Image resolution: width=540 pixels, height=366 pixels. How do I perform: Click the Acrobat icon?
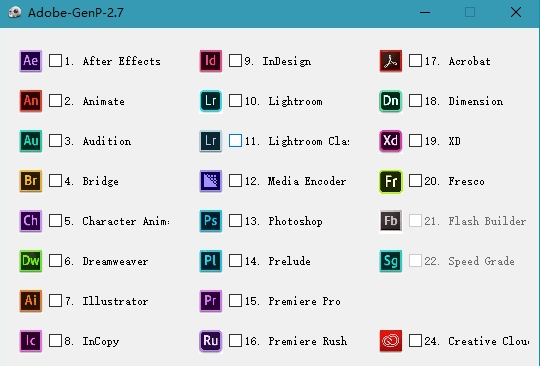pyautogui.click(x=391, y=61)
